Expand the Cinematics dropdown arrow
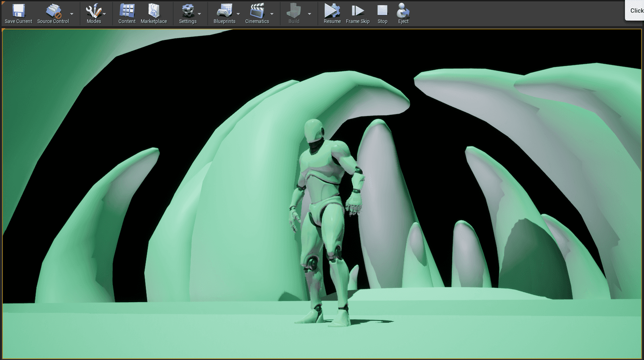 click(x=272, y=14)
